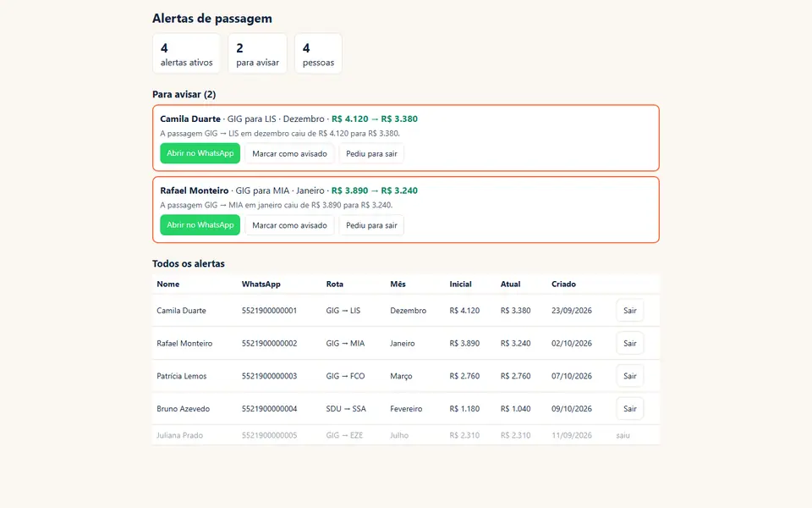Click message 'A passagem GIG → MIA em janeiro'
Image resolution: width=812 pixels, height=508 pixels.
click(276, 205)
